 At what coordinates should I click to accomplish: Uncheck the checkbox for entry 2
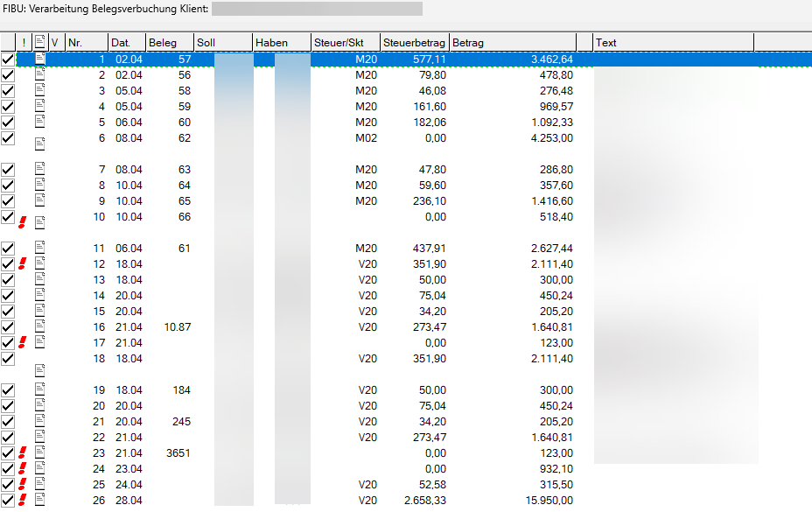click(x=9, y=75)
